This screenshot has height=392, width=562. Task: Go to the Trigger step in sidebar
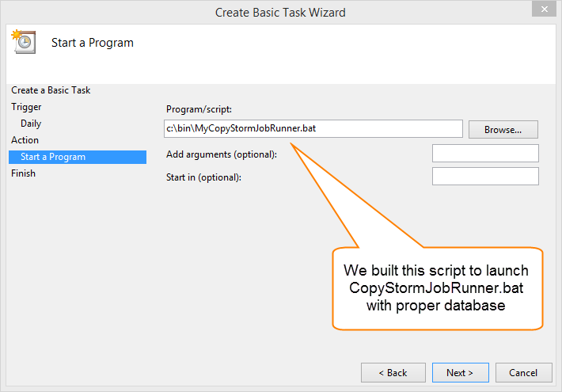[x=26, y=107]
